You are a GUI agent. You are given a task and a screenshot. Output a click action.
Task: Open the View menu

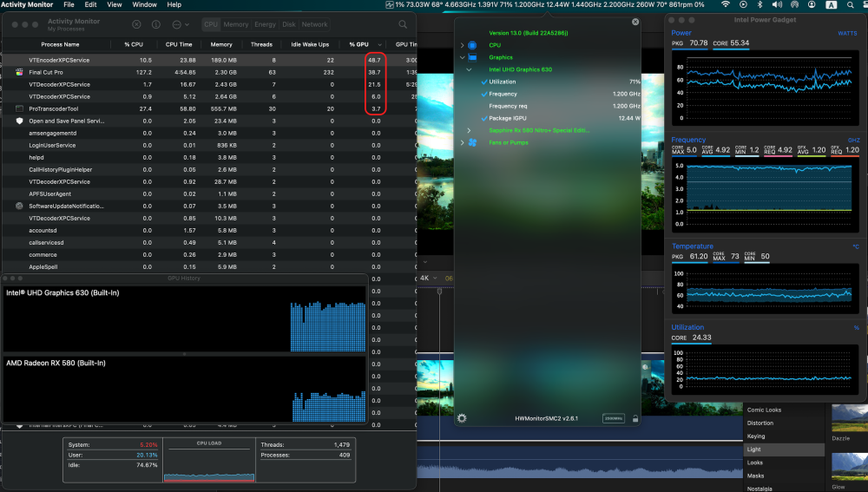point(114,4)
